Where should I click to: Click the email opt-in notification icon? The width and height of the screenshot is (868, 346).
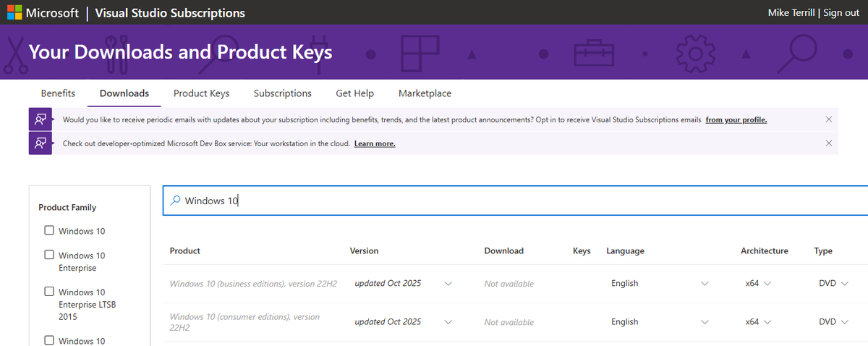click(40, 119)
